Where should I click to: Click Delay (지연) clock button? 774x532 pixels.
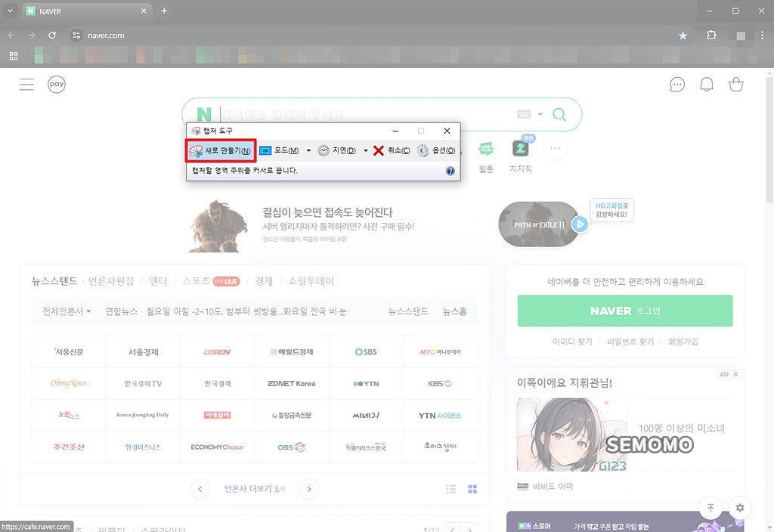[336, 150]
